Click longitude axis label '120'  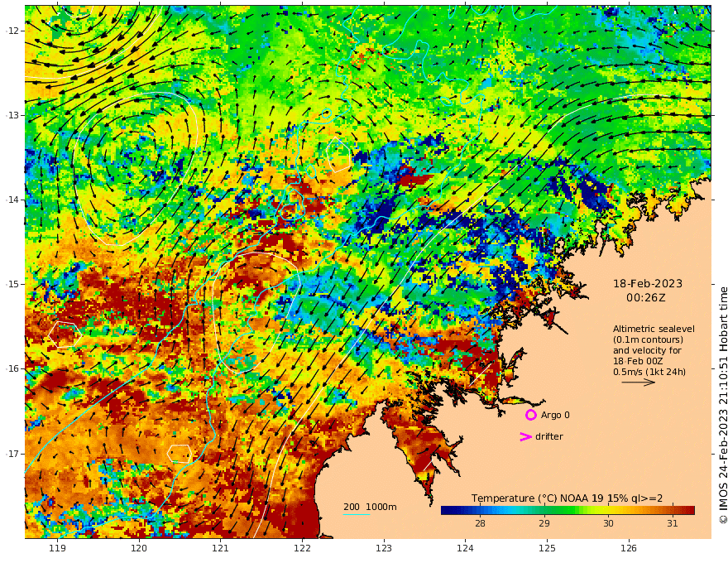click(139, 549)
